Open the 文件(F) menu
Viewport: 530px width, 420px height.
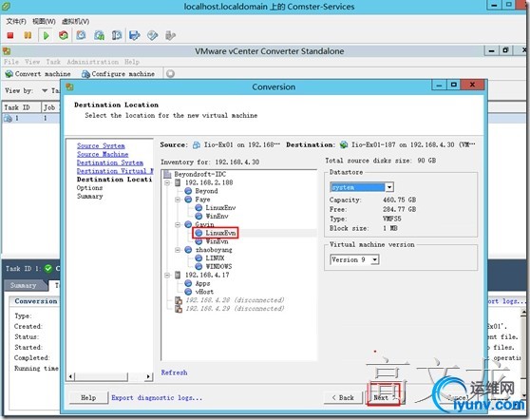click(16, 21)
